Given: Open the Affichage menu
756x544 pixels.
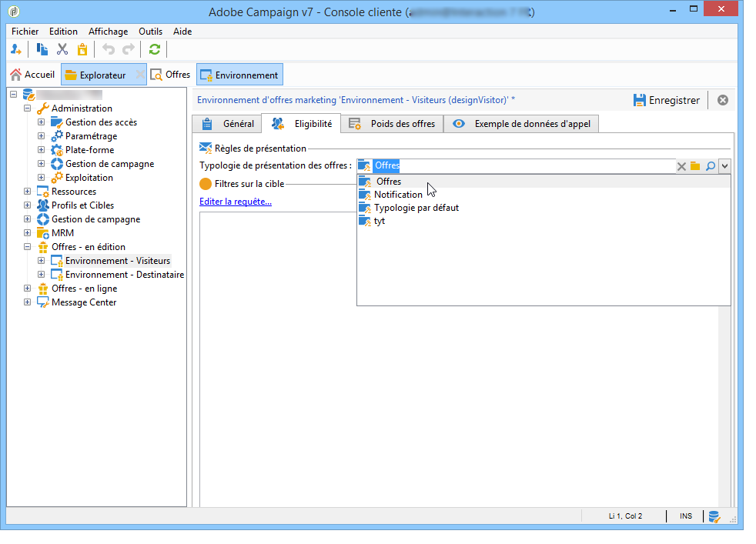Looking at the screenshot, I should coord(108,32).
